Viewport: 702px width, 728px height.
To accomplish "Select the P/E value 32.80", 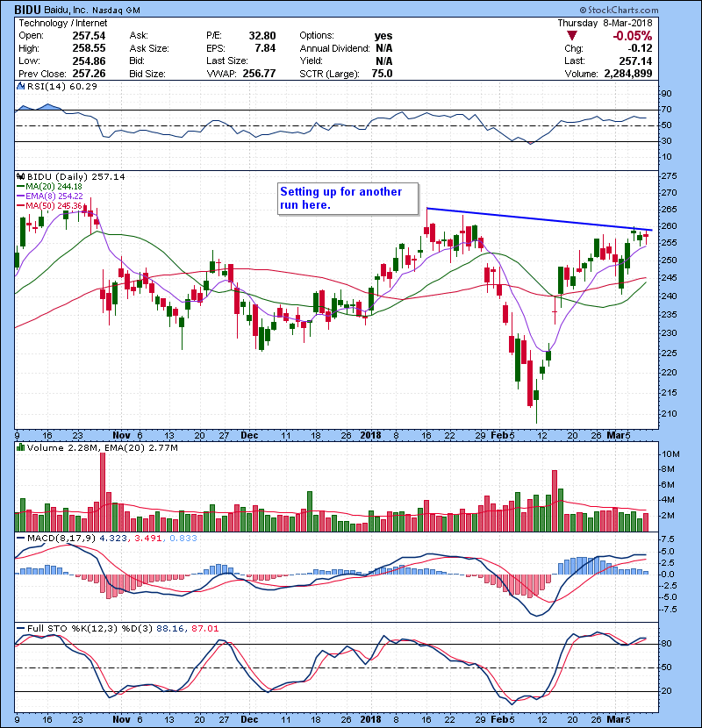I will coord(262,36).
